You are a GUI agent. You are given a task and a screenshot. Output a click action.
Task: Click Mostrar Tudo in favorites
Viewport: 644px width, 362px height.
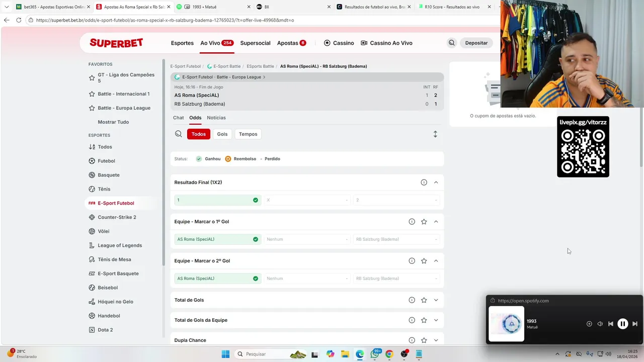113,122
